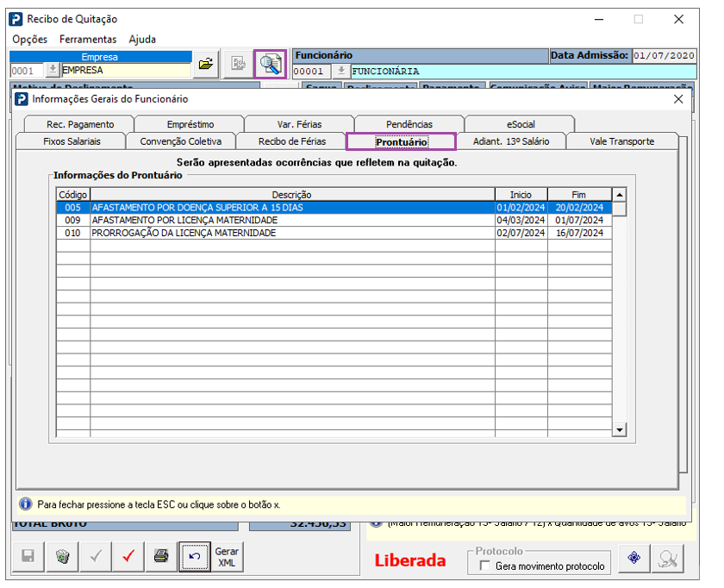Click the Descrição column header

(x=292, y=195)
